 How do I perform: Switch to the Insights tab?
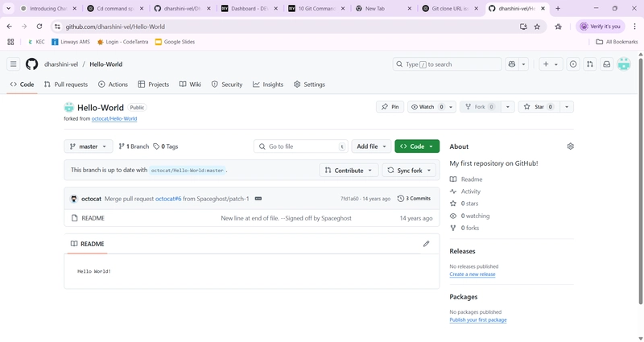(x=268, y=84)
